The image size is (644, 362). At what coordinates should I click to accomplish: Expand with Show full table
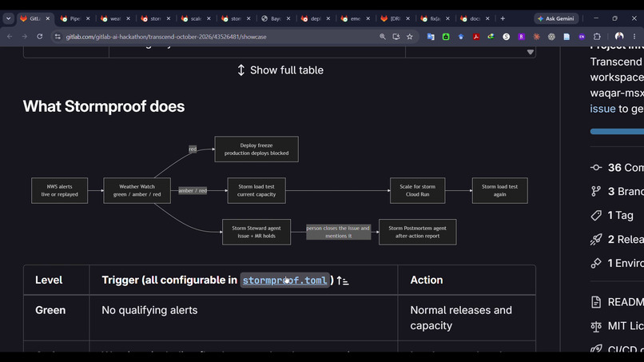(280, 70)
